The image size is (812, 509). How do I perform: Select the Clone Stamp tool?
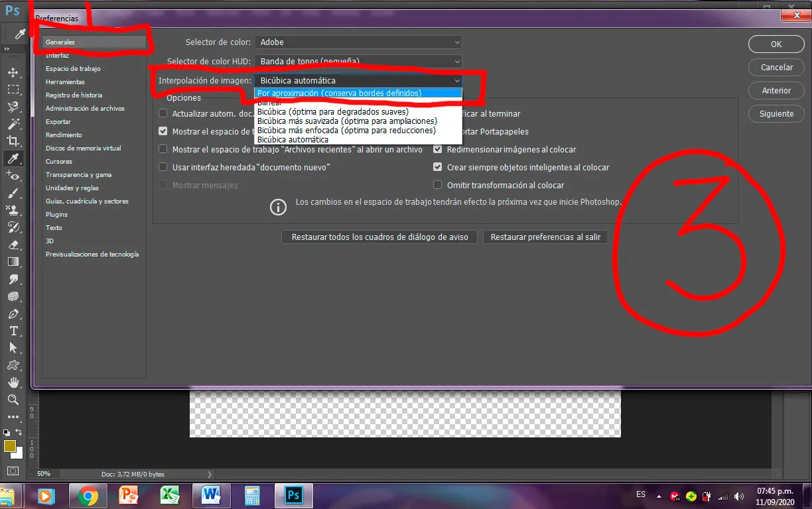[x=13, y=210]
